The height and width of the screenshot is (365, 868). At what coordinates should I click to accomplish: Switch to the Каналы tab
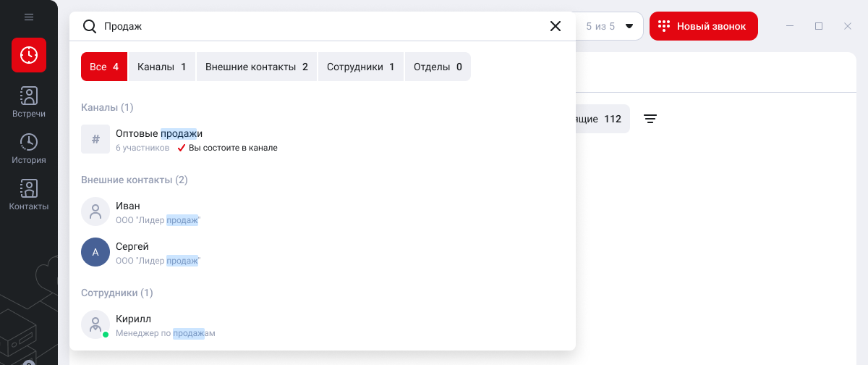[161, 67]
